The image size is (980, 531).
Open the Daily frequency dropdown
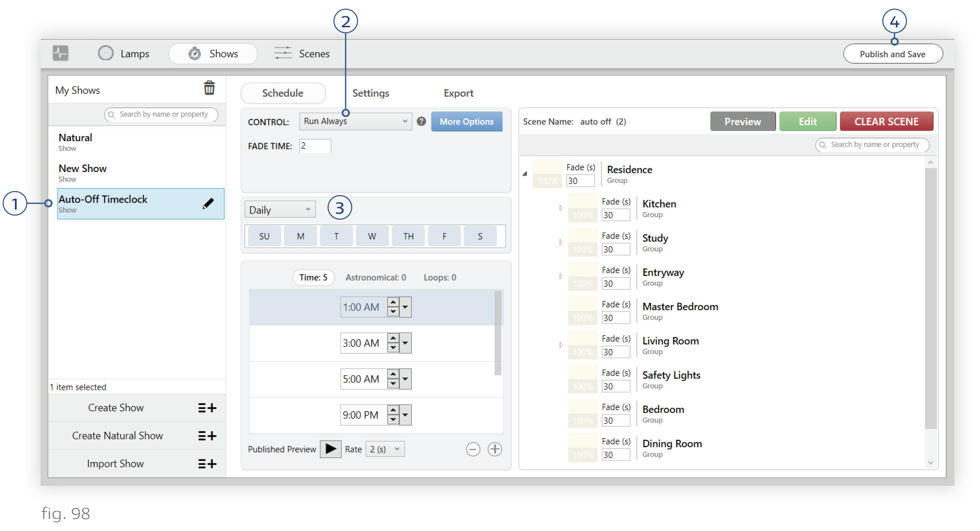280,210
